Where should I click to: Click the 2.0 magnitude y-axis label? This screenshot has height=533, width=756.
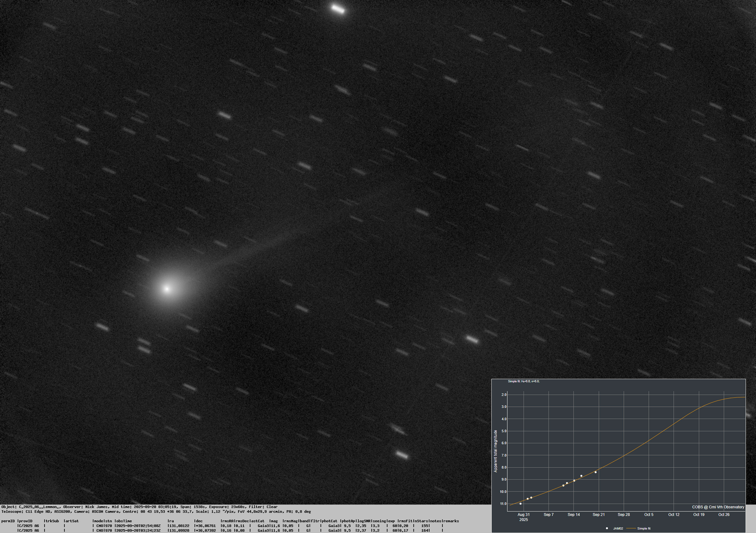pyautogui.click(x=504, y=395)
